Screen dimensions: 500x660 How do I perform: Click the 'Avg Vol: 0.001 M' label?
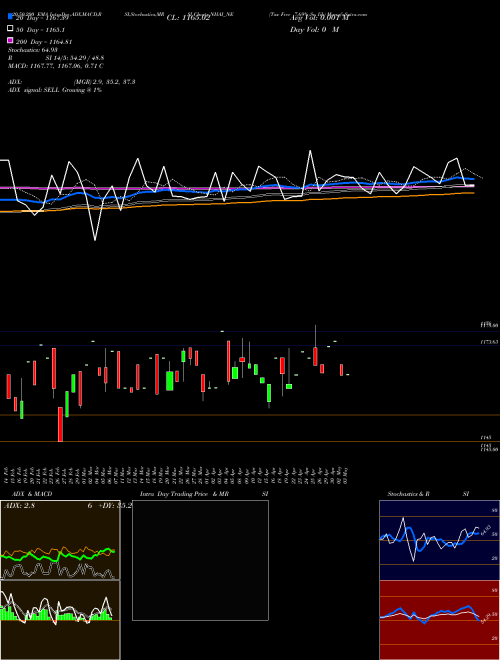coord(319,18)
